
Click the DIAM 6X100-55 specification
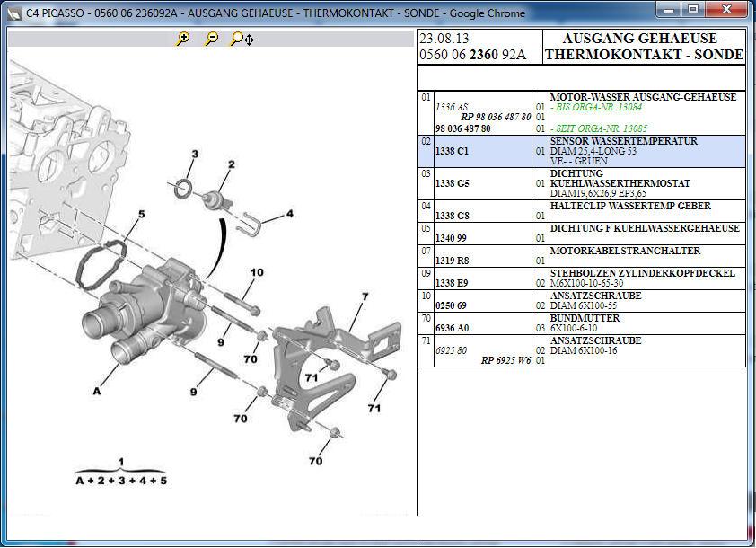(584, 305)
